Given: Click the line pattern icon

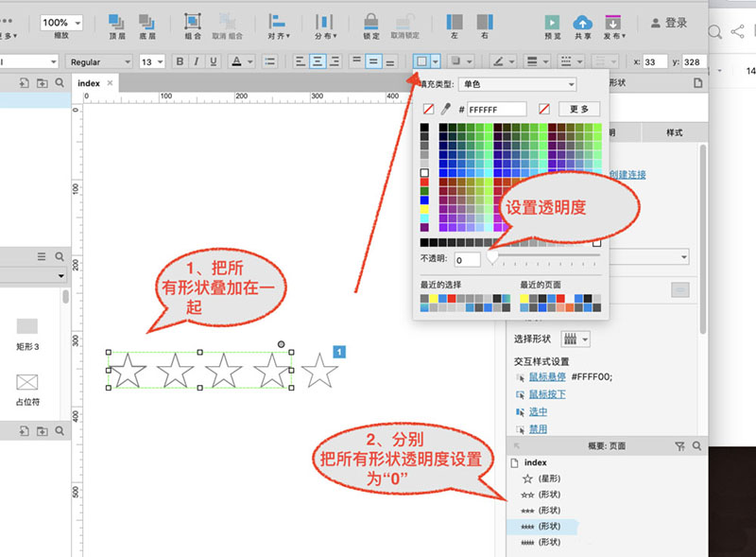Looking at the screenshot, I should [566, 61].
